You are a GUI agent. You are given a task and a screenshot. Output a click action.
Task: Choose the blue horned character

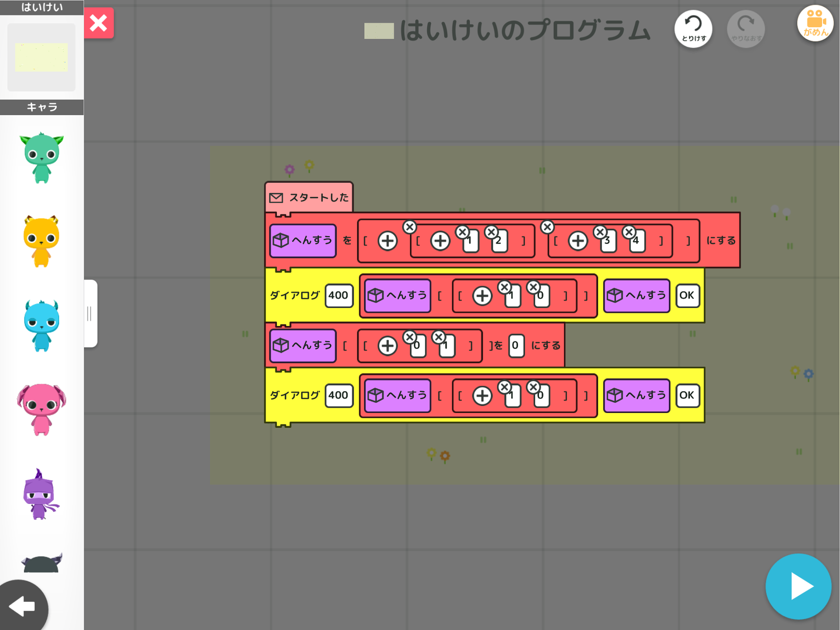[x=42, y=326]
